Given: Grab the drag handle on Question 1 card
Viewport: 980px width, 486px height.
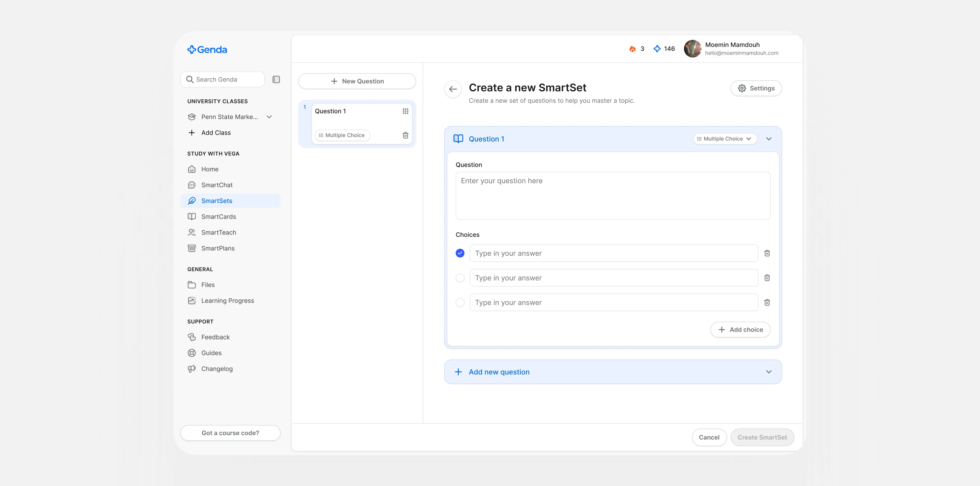Looking at the screenshot, I should (405, 111).
